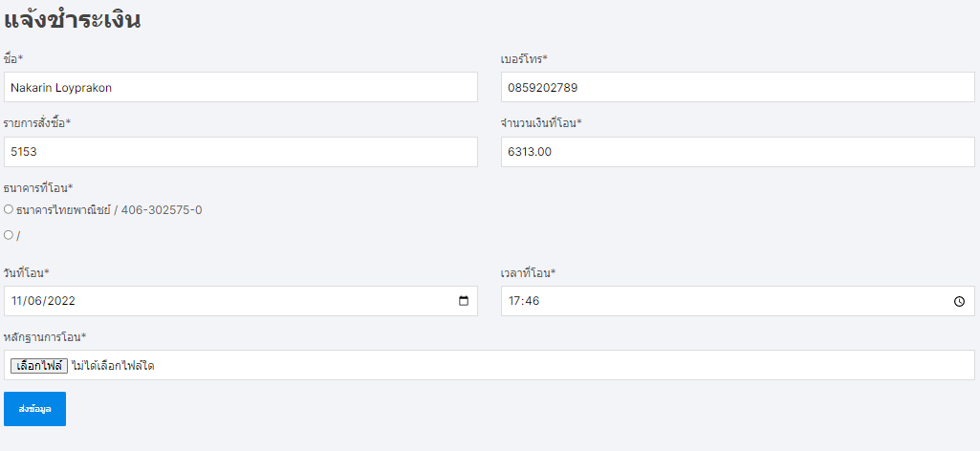Select ธนาคารไทยพาณิชย์ 406-302575-0 radio button

9,209
